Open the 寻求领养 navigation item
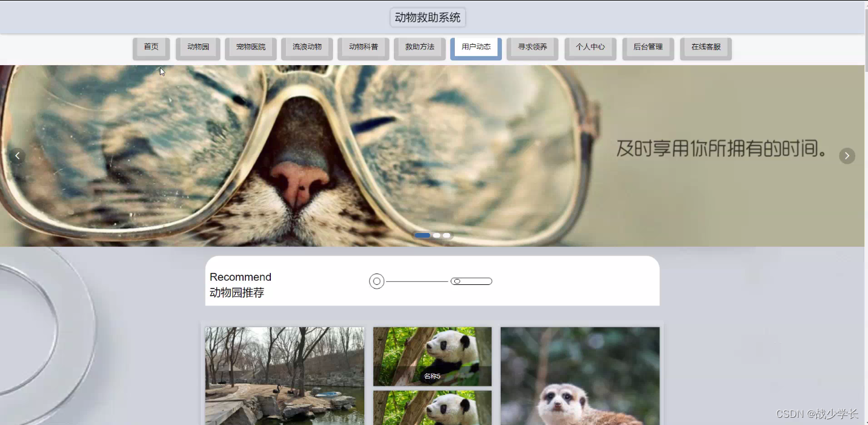 [x=533, y=48]
